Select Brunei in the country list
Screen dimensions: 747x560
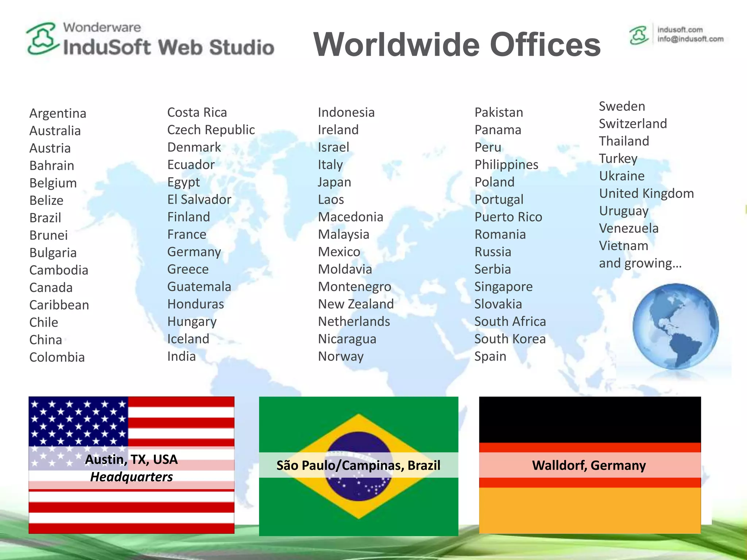(x=49, y=235)
